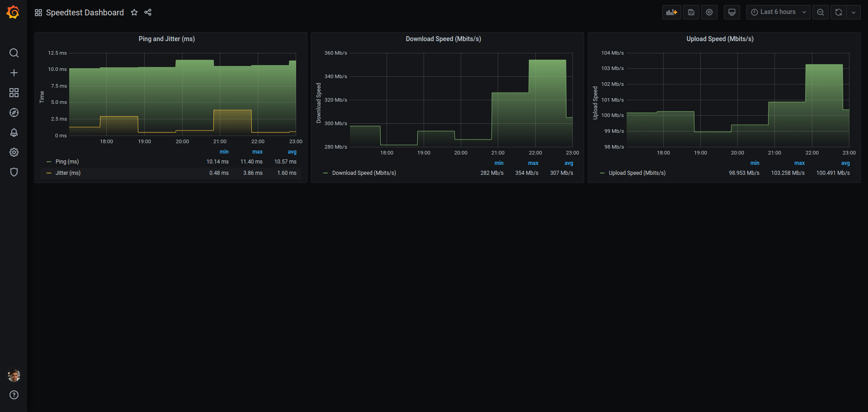The height and width of the screenshot is (412, 868).
Task: Open the Server Admin shield icon
Action: coord(14,172)
